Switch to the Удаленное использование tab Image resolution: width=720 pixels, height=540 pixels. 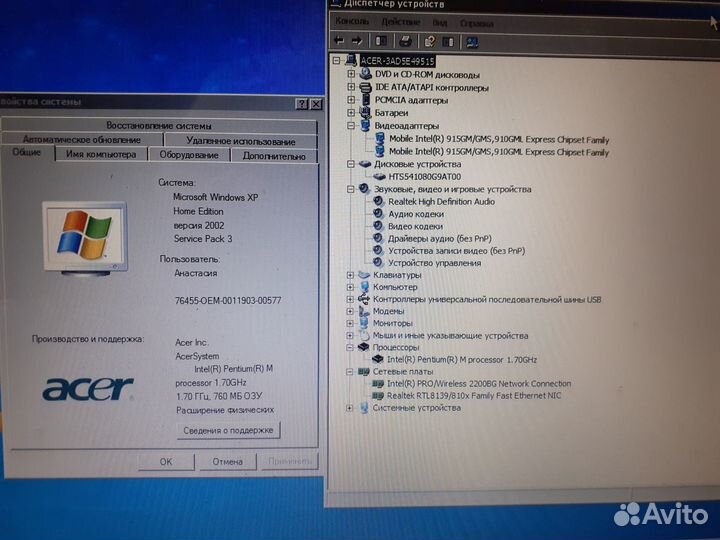click(x=241, y=141)
